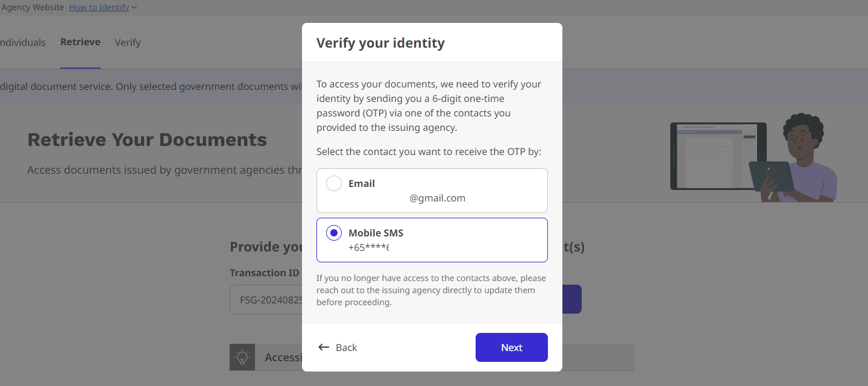Switch to the Retrieve tab
The width and height of the screenshot is (868, 386).
click(80, 42)
